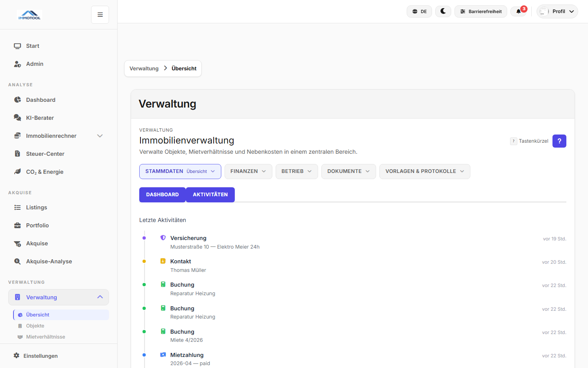Click the notification bell icon
588x368 pixels.
tap(519, 11)
